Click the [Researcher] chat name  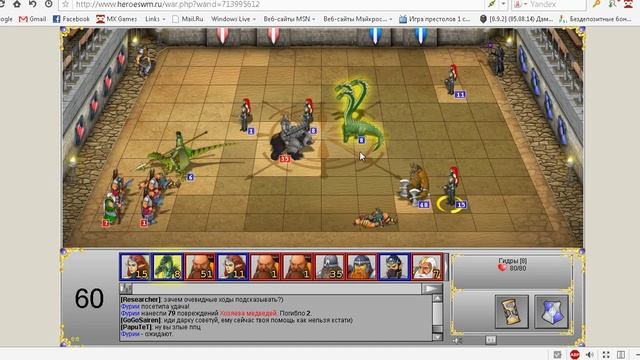click(141, 299)
